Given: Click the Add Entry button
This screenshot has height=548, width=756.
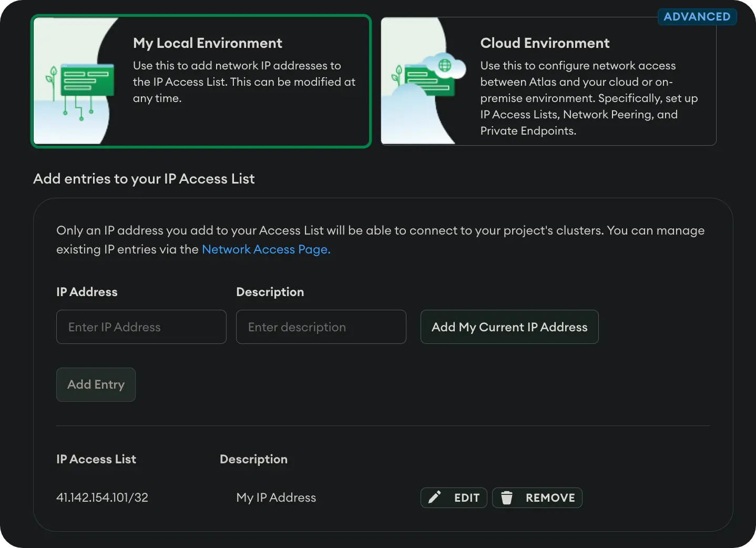Looking at the screenshot, I should 96,384.
